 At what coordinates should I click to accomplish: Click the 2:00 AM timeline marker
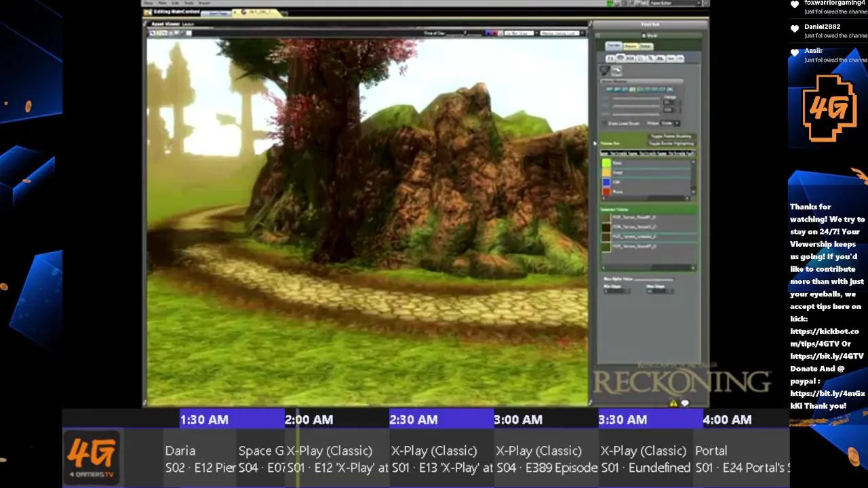[x=309, y=420]
